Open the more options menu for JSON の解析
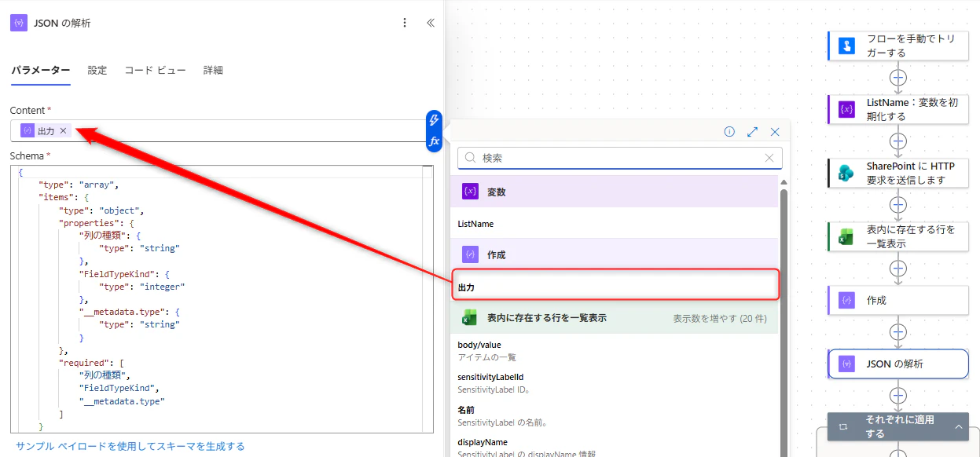 [405, 23]
